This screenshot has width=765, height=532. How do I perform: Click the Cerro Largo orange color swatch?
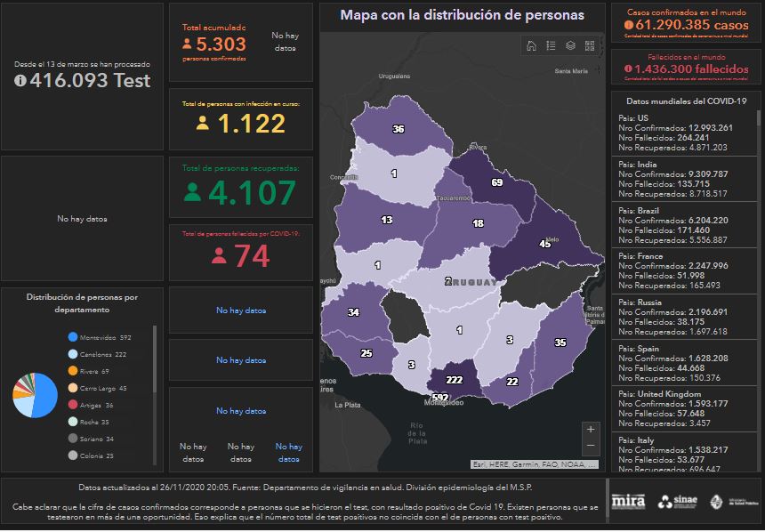(72, 389)
